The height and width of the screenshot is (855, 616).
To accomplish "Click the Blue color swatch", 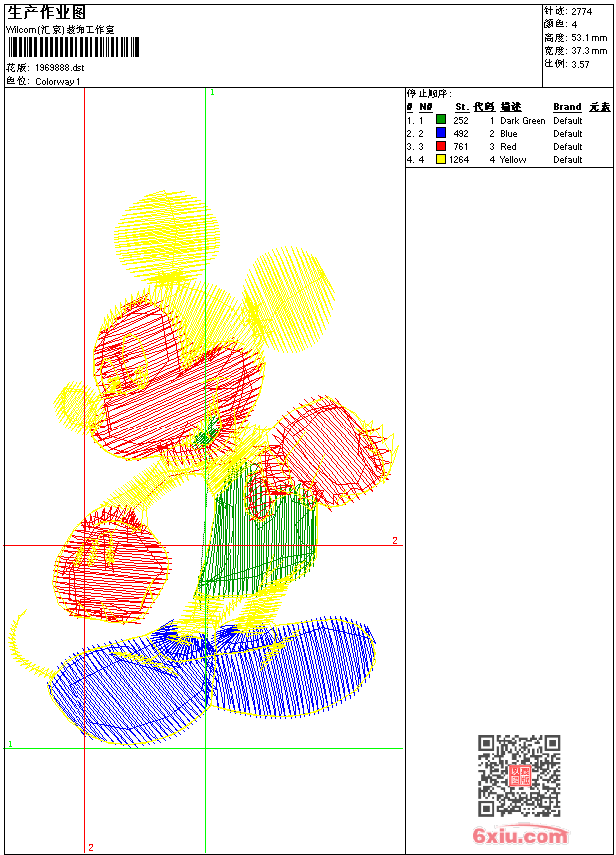I will [x=441, y=133].
